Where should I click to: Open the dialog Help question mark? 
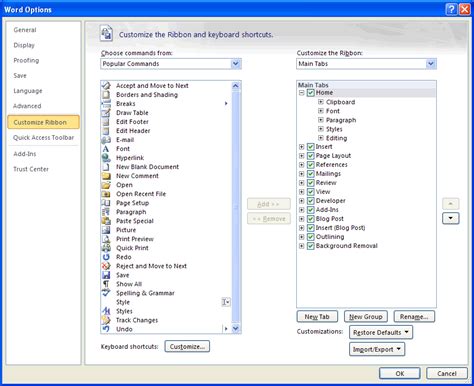[x=451, y=9]
